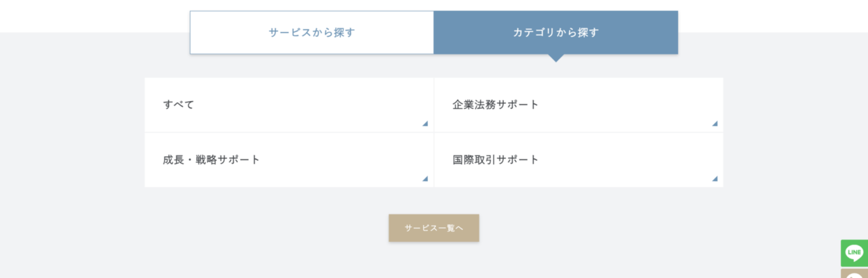Click the corner arrow on the 国際取引サポート card

[715, 179]
